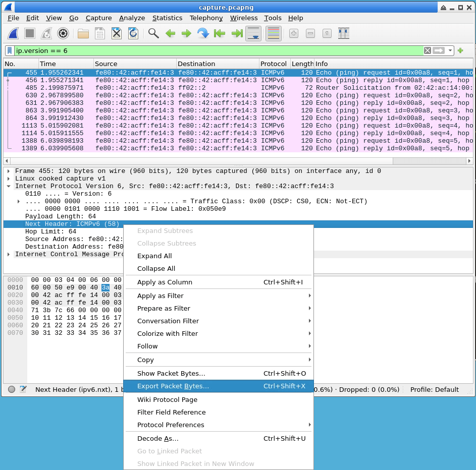Go to specified packet icon
Image resolution: width=476 pixels, height=470 pixels.
point(203,33)
